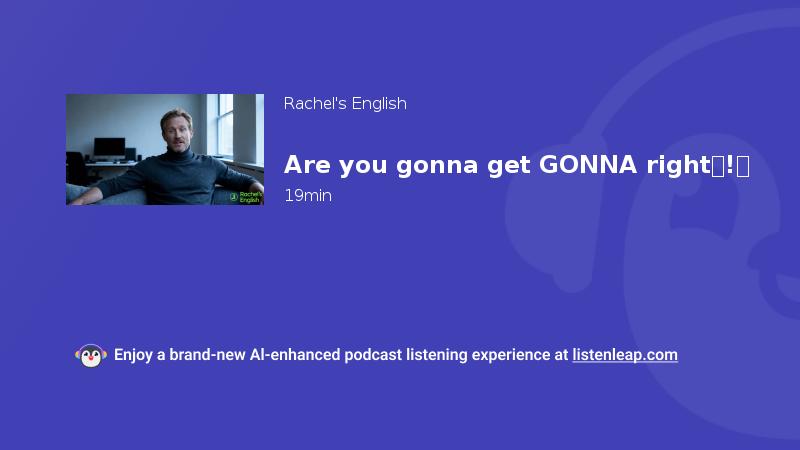Click the "Are you gonna get GONNA right" title
Viewport: 800px width, 450px height.
pyautogui.click(x=516, y=165)
